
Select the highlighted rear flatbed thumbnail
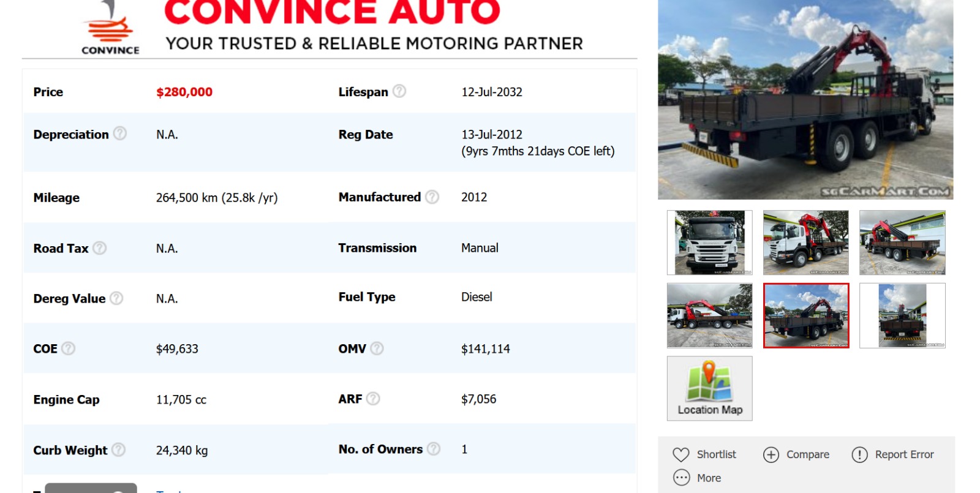(806, 315)
